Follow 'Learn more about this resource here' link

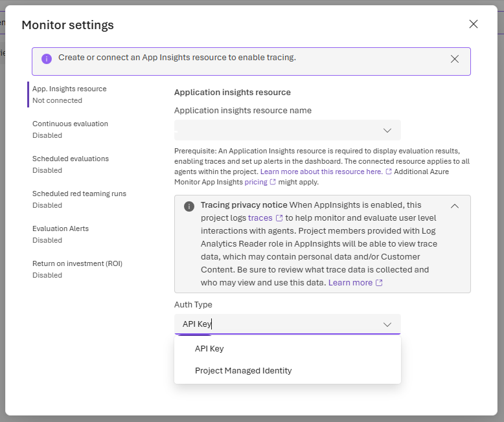321,172
